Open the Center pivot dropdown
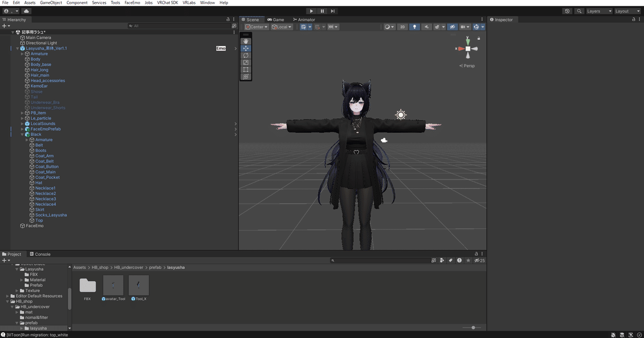644x338 pixels. point(257,27)
